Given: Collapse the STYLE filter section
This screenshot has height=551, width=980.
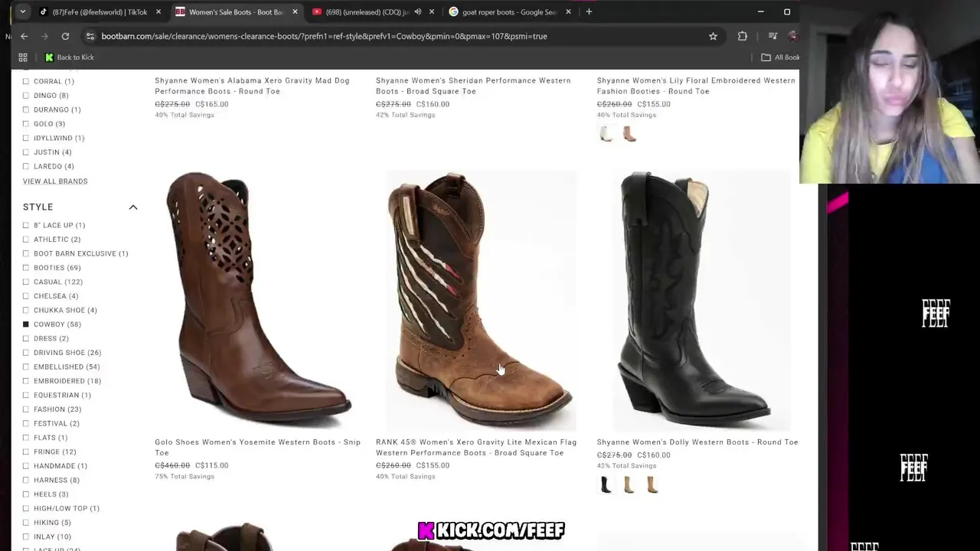Looking at the screenshot, I should click(132, 207).
